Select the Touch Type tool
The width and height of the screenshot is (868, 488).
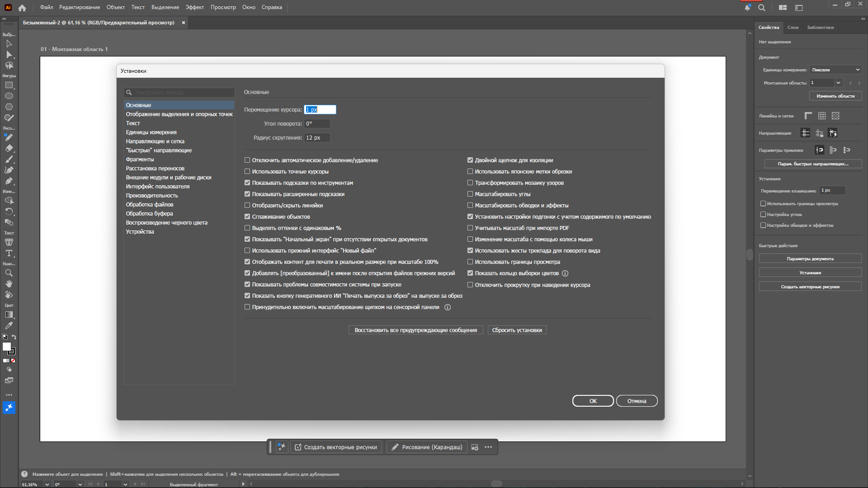click(x=9, y=243)
